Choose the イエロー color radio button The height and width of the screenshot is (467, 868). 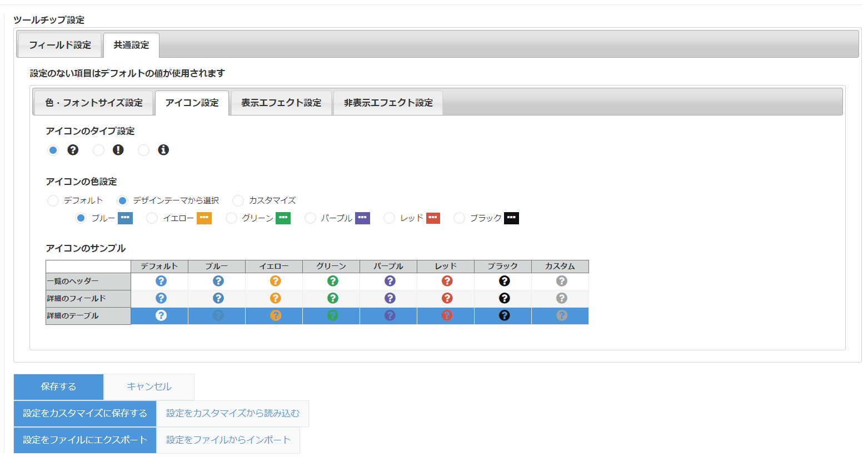(152, 218)
